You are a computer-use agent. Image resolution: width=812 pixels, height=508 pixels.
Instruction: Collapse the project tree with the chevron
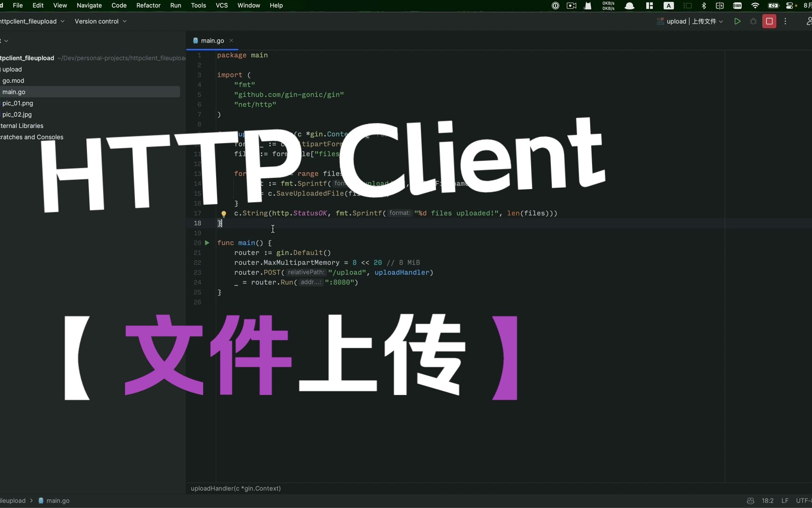[7, 41]
